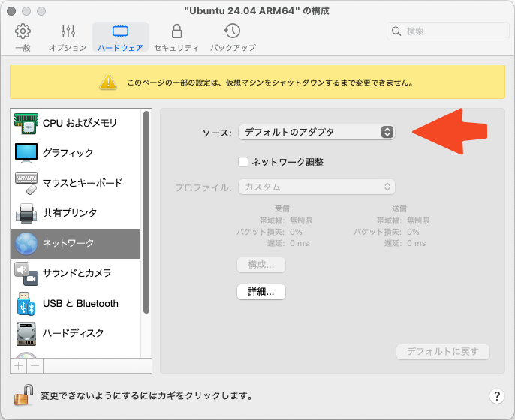Viewport: 515px width, 420px height.
Task: Click the warning triangle icon in banner
Action: (x=108, y=82)
